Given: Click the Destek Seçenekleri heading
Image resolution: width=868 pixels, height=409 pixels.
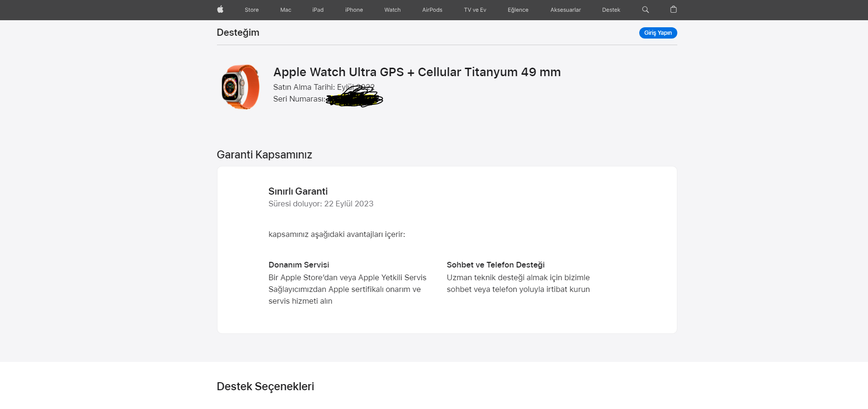Looking at the screenshot, I should [265, 386].
